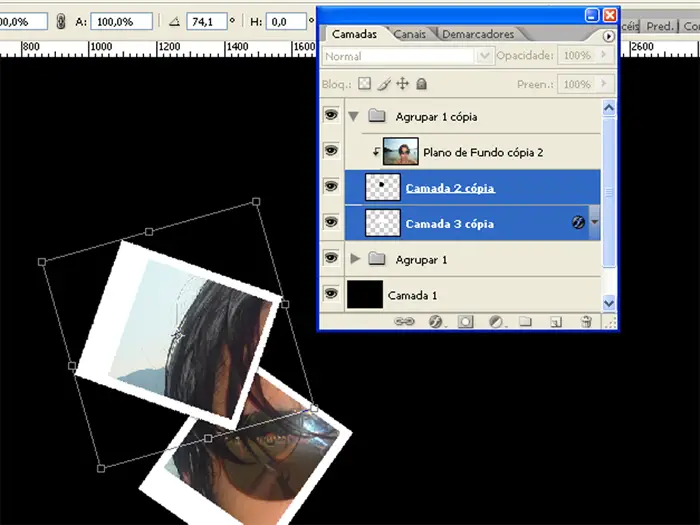Create new fill or adjustment layer
The image size is (700, 525).
click(495, 322)
